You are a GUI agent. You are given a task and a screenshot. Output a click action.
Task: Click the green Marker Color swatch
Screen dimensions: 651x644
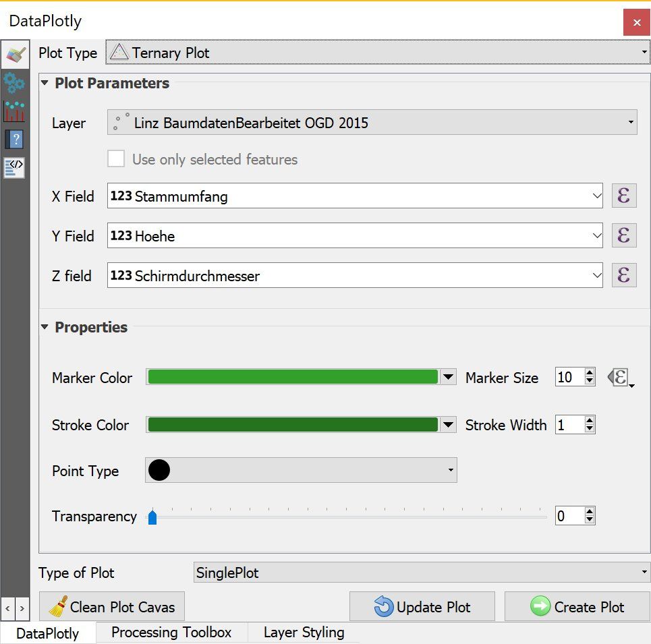pyautogui.click(x=293, y=377)
